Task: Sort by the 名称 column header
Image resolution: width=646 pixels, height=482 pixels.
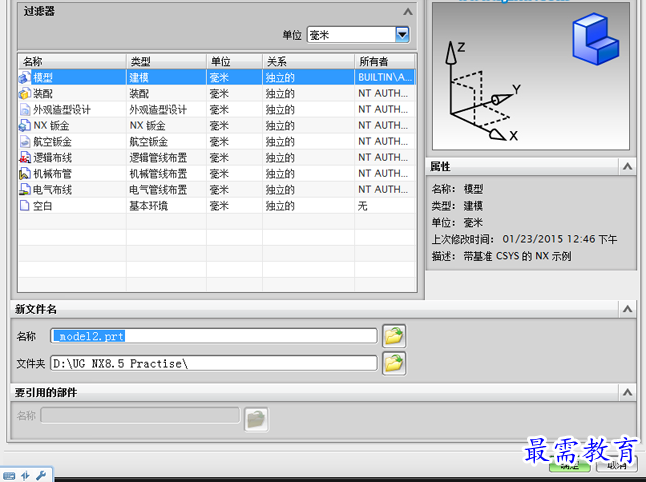Action: pyautogui.click(x=72, y=61)
